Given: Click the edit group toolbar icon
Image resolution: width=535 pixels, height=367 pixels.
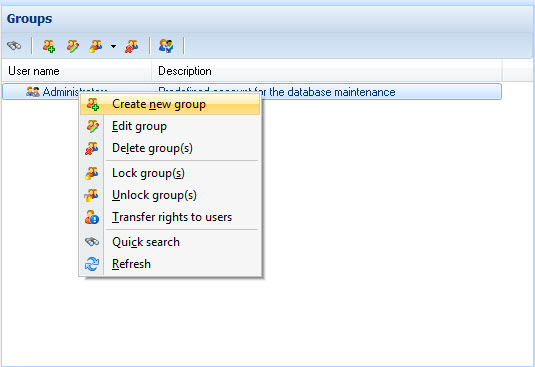Looking at the screenshot, I should 73,46.
